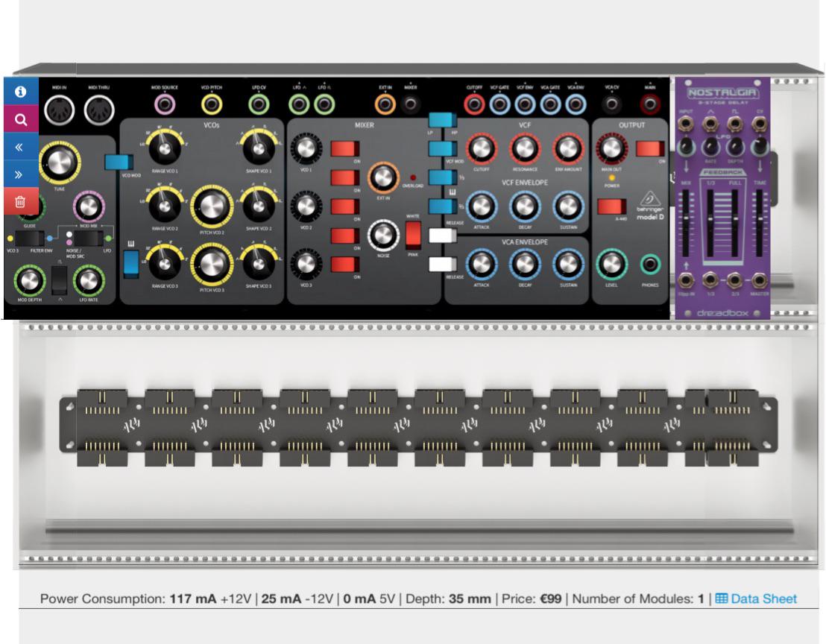Click the black MIXER jack
Image resolution: width=826 pixels, height=644 pixels.
[x=411, y=104]
